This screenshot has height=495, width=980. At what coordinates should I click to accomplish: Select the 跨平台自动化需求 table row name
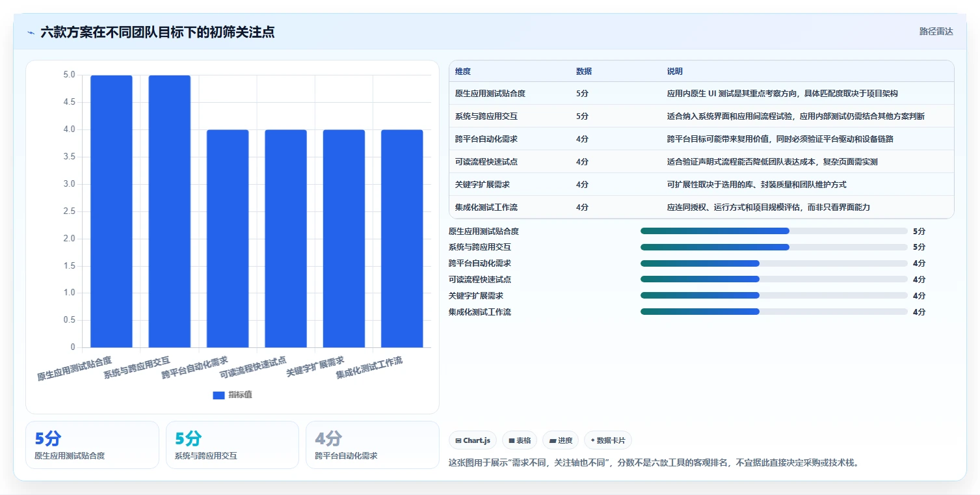click(x=486, y=139)
